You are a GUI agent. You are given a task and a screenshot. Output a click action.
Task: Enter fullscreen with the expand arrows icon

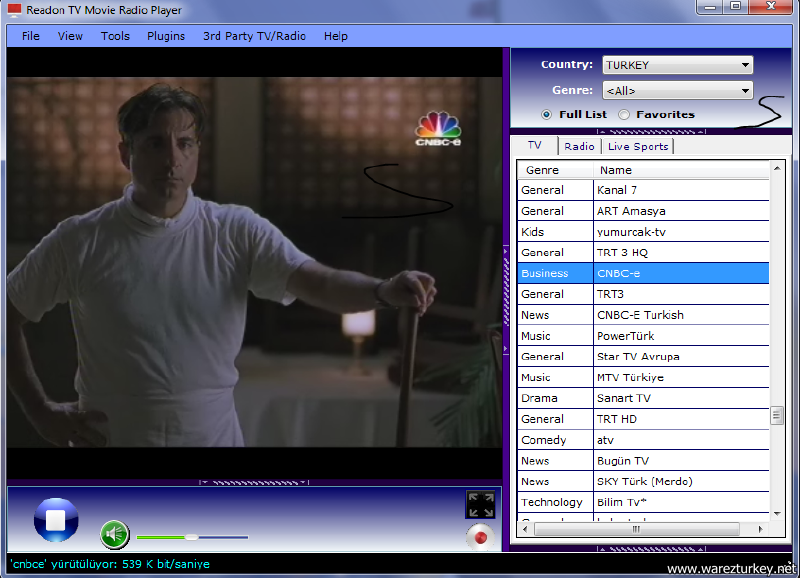pos(481,505)
